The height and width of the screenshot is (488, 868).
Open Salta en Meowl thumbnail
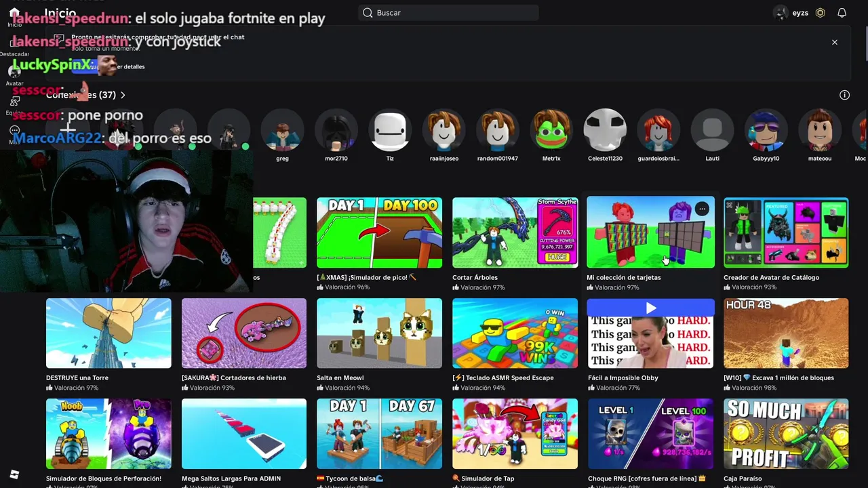point(379,333)
